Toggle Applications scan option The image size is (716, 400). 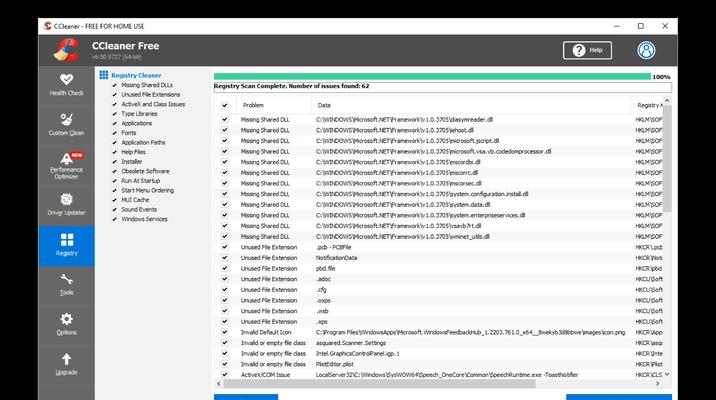click(x=115, y=124)
